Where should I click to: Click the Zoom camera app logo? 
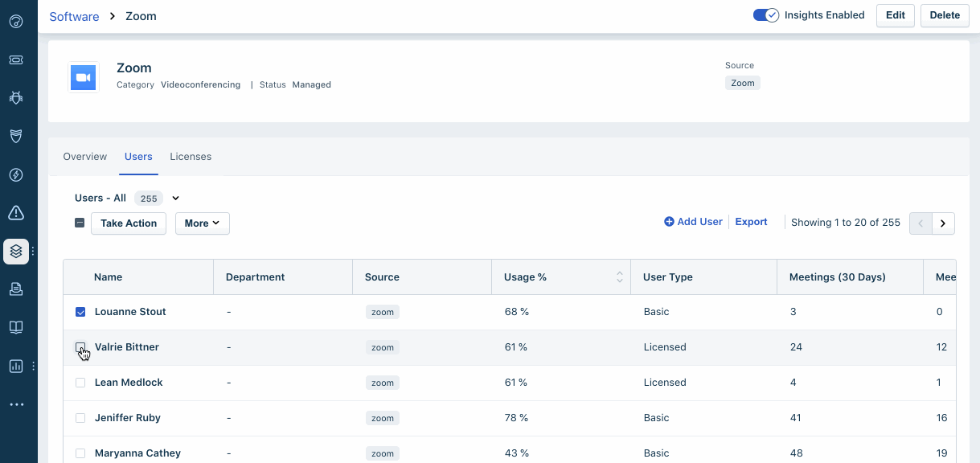pos(83,77)
